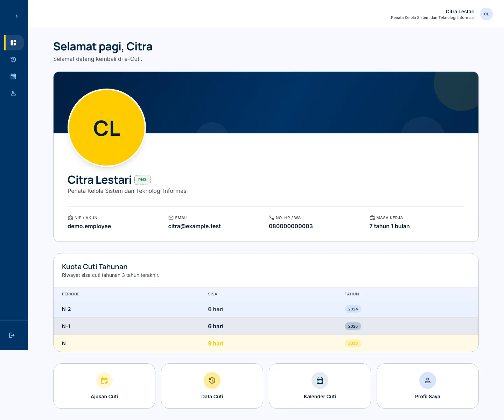Click the Data Cuti history clock icon
Screen dimensions: 504x420
pyautogui.click(x=212, y=380)
